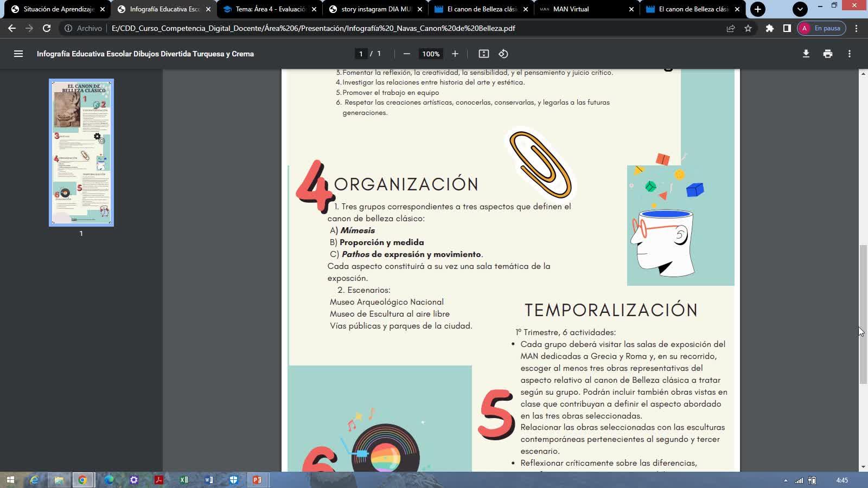Click the En pausa profile button

(821, 28)
